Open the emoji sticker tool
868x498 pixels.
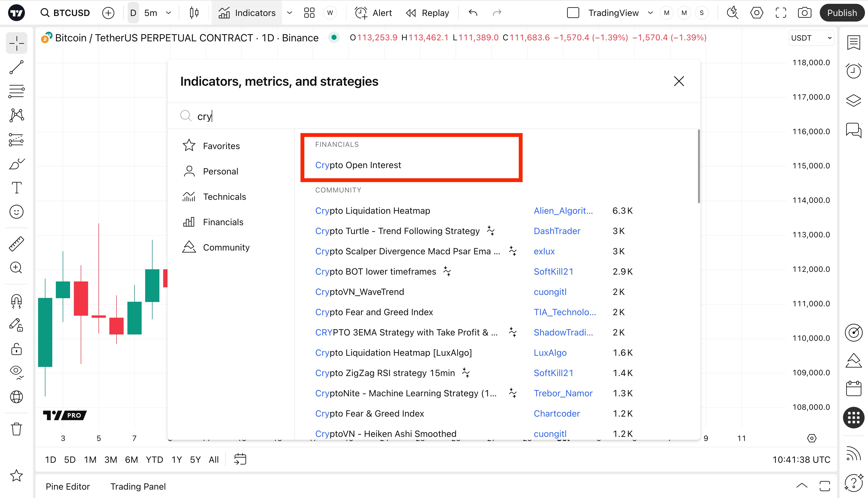tap(16, 212)
